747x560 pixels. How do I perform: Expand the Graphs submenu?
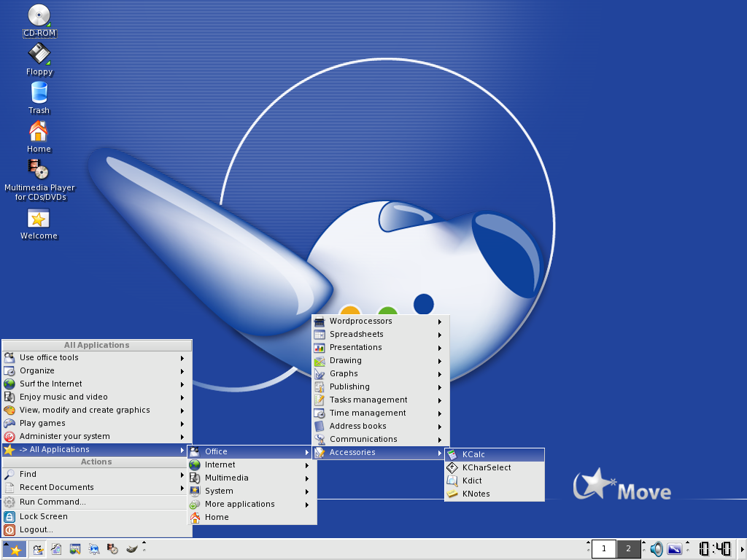380,374
